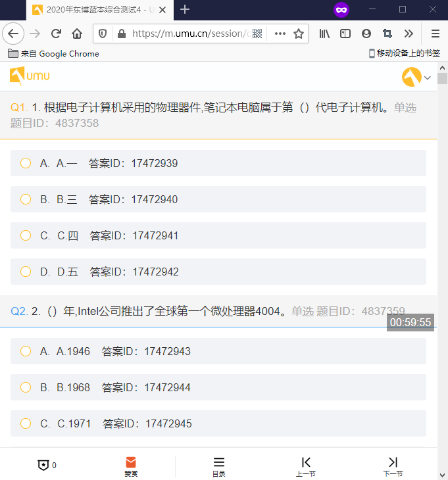The image size is (448, 480).
Task: Open 移动设备上的书签 bookmarks
Action: (404, 53)
